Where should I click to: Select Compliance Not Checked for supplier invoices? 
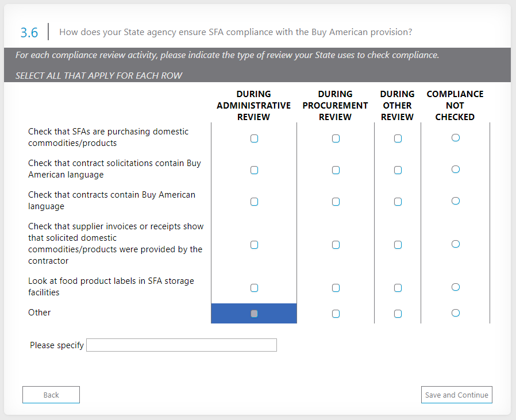click(x=455, y=244)
